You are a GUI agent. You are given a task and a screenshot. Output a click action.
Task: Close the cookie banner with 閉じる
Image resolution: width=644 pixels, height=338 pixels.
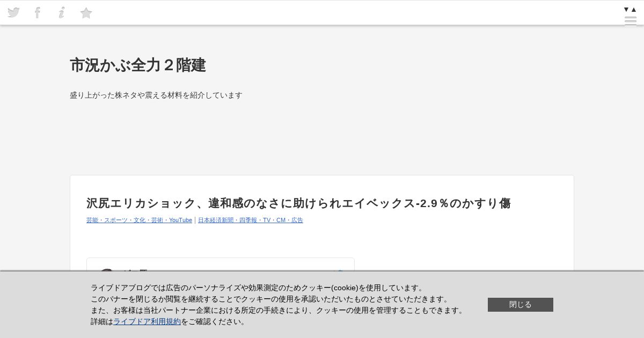(521, 305)
